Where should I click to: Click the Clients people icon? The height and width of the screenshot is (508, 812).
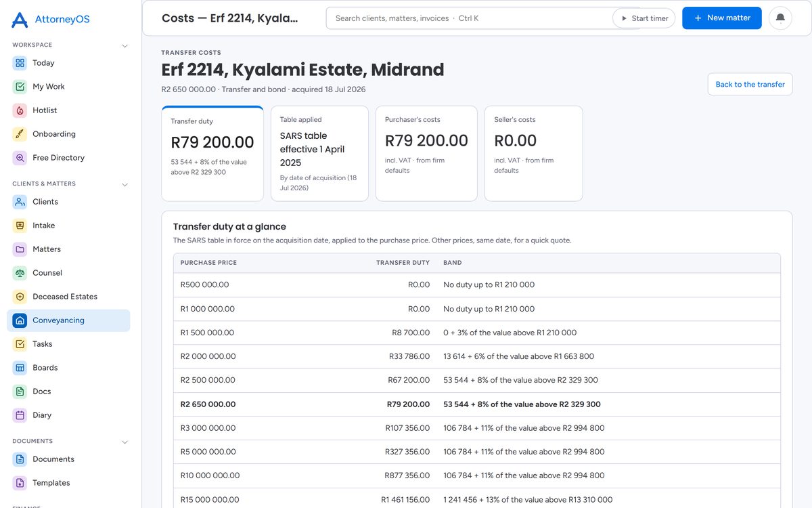pos(20,202)
